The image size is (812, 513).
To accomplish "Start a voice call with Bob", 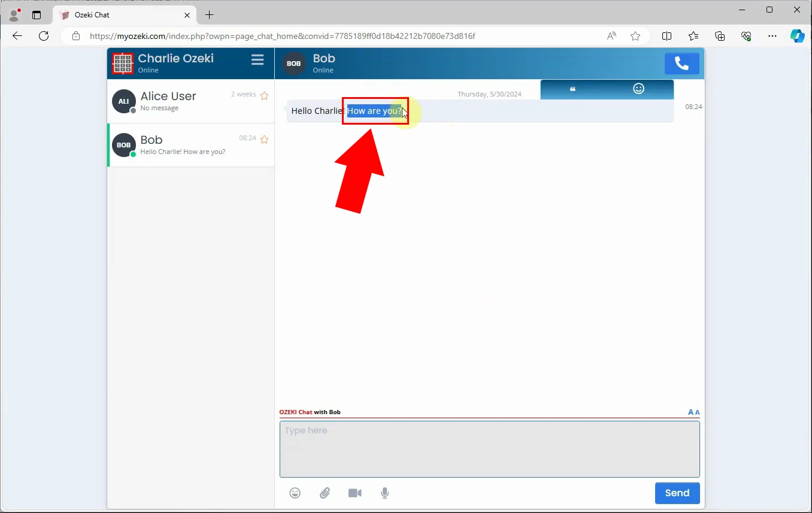I will tap(681, 64).
